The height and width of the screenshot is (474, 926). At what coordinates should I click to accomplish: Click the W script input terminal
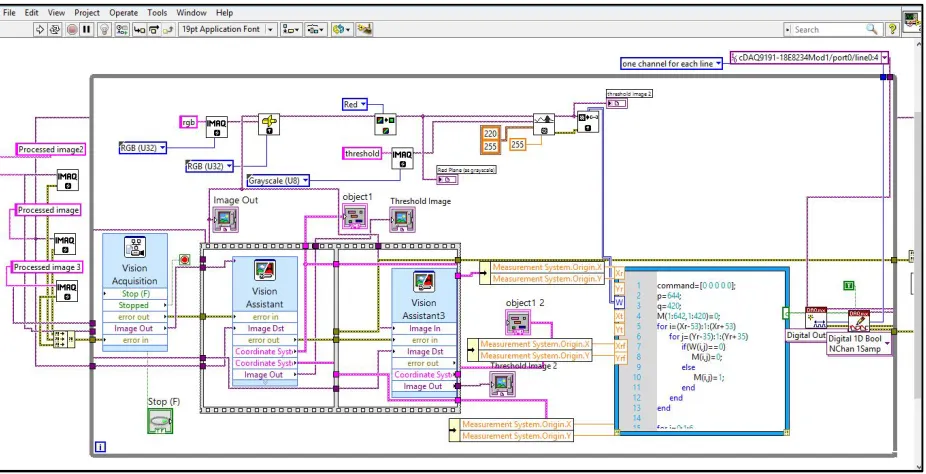point(619,302)
